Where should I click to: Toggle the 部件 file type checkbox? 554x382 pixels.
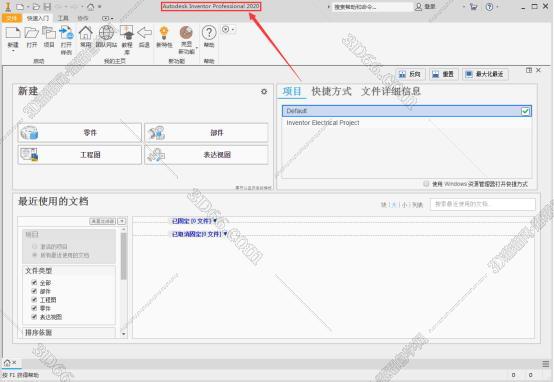coord(34,291)
